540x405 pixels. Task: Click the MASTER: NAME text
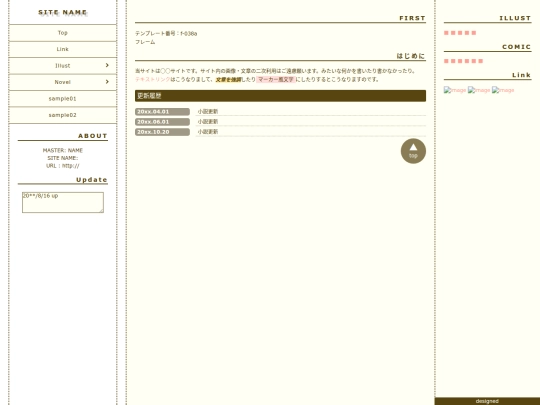pyautogui.click(x=63, y=150)
